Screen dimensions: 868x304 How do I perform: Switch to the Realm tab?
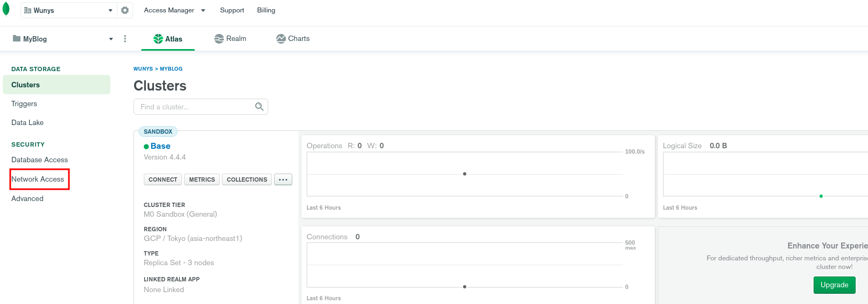click(x=230, y=39)
